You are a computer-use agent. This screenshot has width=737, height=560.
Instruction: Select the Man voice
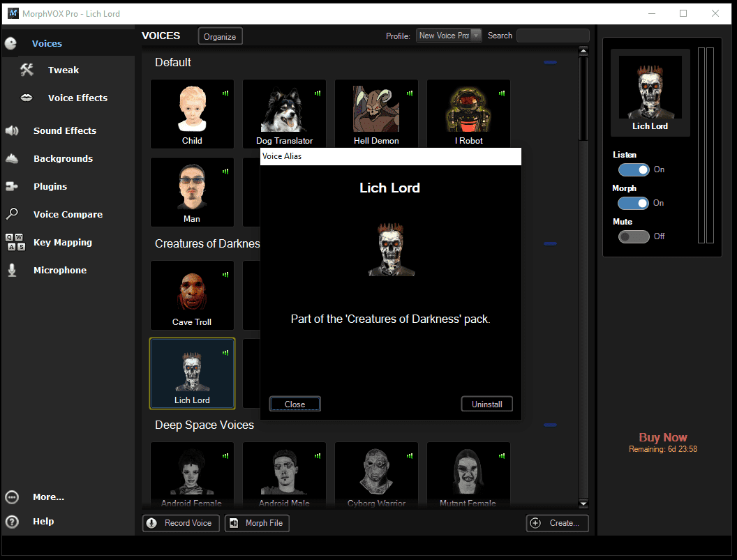tap(192, 192)
